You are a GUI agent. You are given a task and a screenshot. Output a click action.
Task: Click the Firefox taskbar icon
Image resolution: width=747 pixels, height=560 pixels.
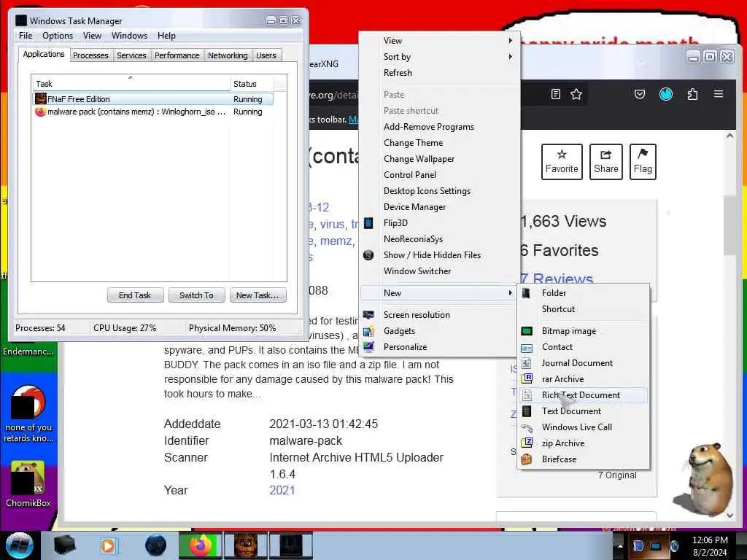pos(200,545)
